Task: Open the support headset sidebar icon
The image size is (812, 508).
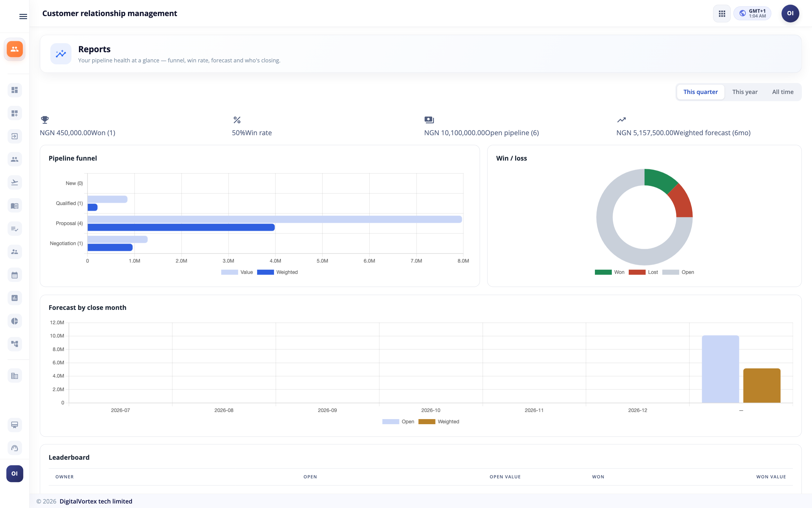Action: (x=15, y=448)
